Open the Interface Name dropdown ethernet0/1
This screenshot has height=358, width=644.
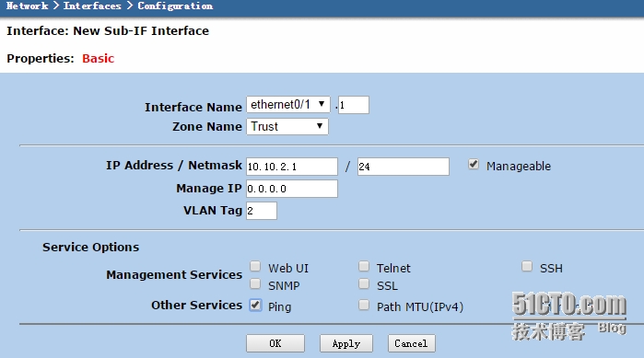pos(287,105)
